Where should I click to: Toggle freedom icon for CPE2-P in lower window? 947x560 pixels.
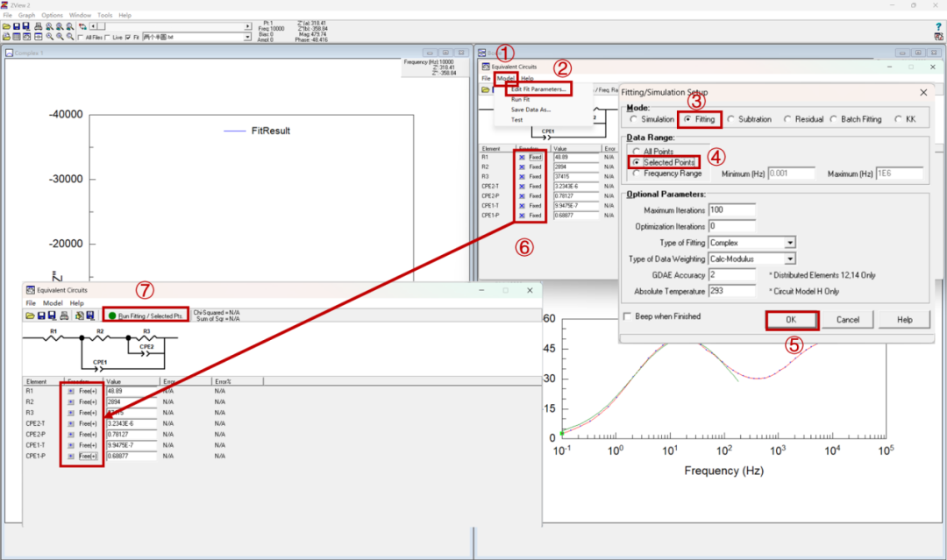pyautogui.click(x=71, y=435)
